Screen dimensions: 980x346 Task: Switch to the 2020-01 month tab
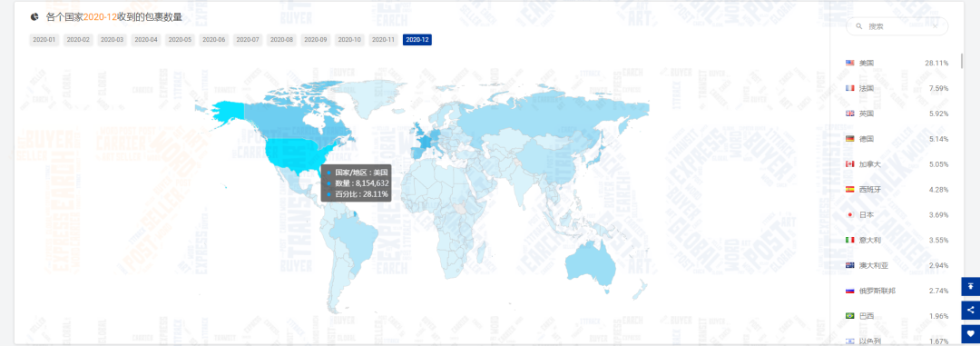point(44,40)
